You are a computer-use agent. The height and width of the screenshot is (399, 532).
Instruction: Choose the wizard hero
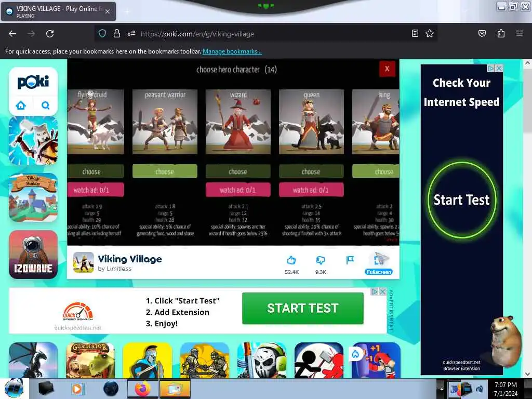click(238, 171)
